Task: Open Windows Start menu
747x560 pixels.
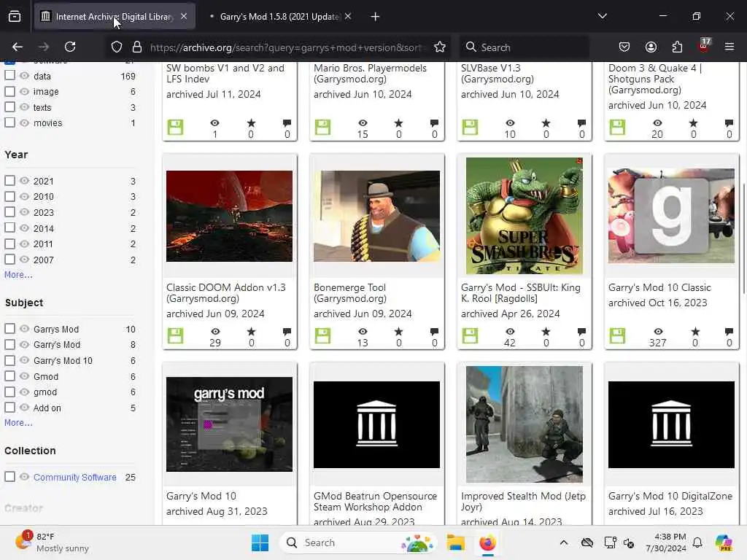Action: 260,542
